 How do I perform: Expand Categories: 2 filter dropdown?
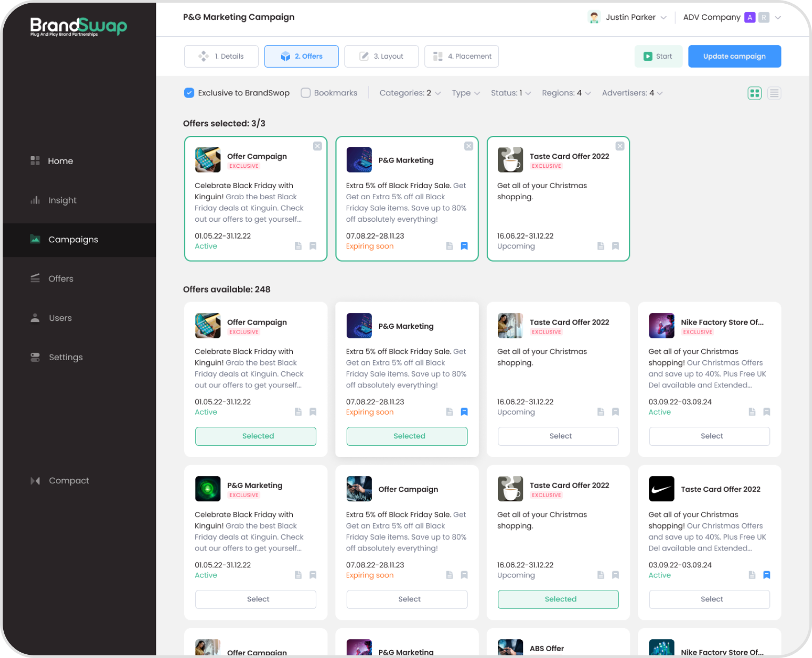point(410,93)
